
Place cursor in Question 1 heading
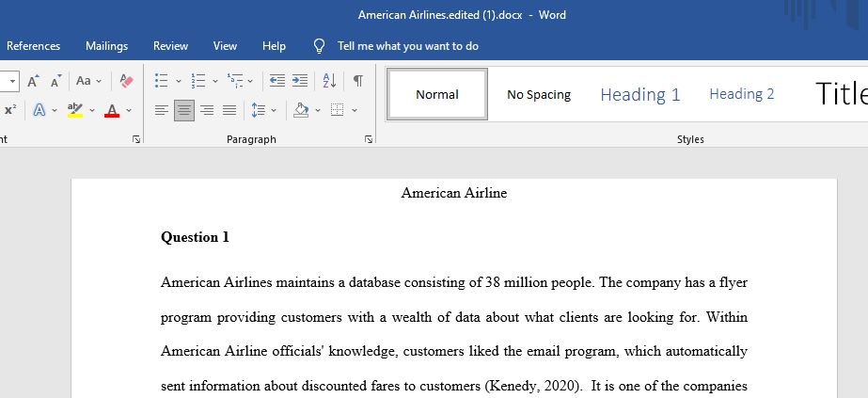pyautogui.click(x=195, y=237)
